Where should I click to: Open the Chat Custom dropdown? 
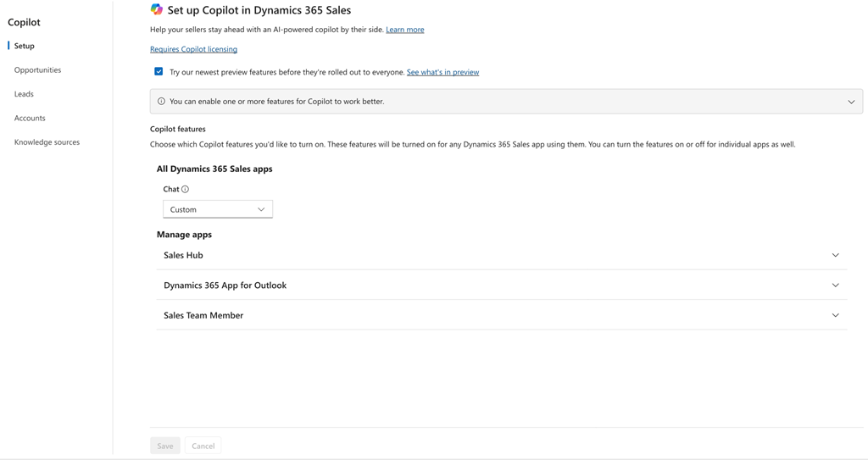click(218, 209)
